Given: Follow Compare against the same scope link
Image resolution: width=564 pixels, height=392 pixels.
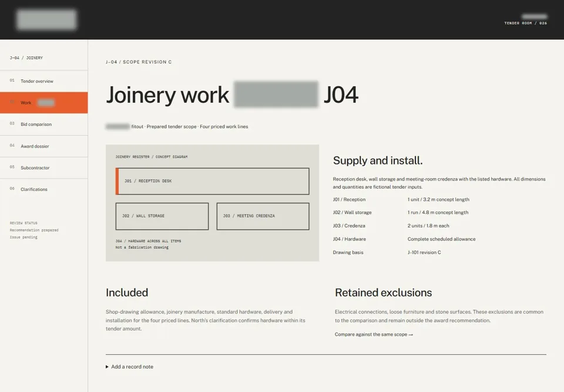Looking at the screenshot, I should tap(374, 334).
